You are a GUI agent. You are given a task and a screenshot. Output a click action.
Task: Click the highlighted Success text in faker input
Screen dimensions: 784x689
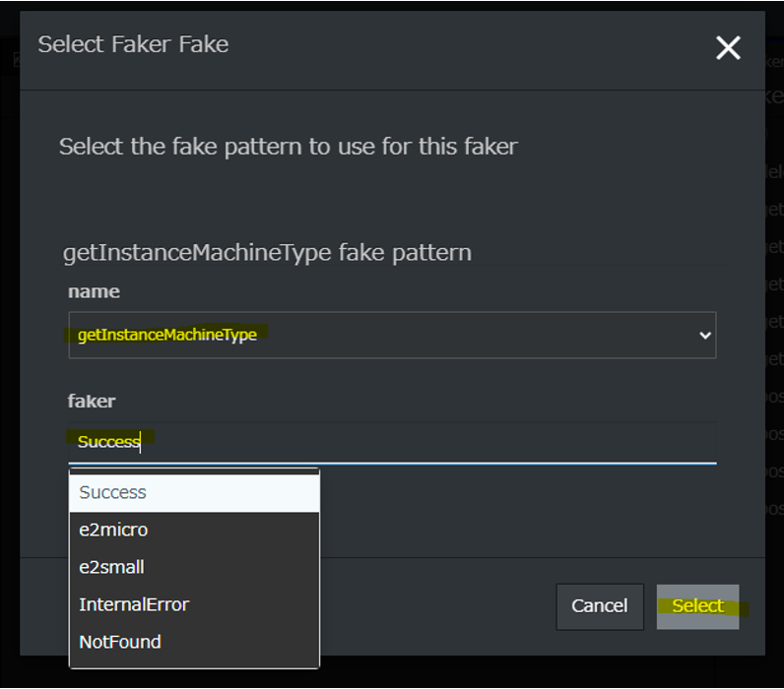click(x=108, y=442)
